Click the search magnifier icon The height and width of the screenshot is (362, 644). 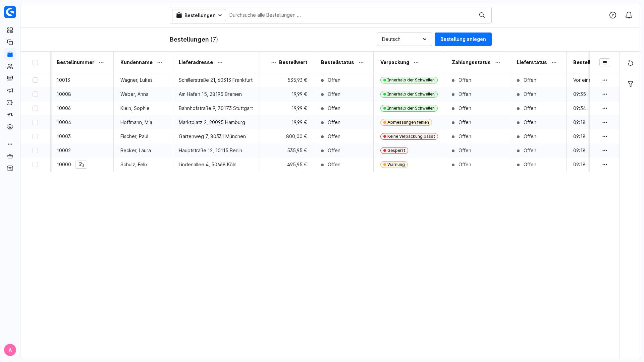[x=482, y=15]
